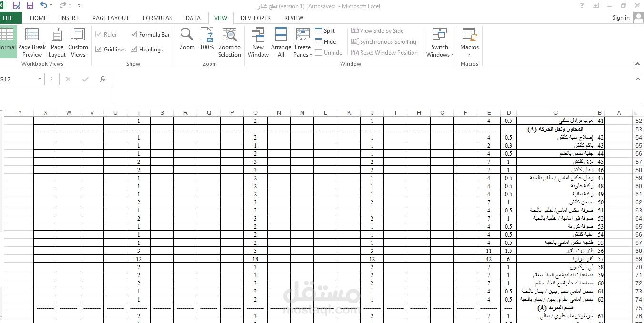Click the Help question mark icon
Viewport: 644px width, 323px height.
pyautogui.click(x=582, y=6)
